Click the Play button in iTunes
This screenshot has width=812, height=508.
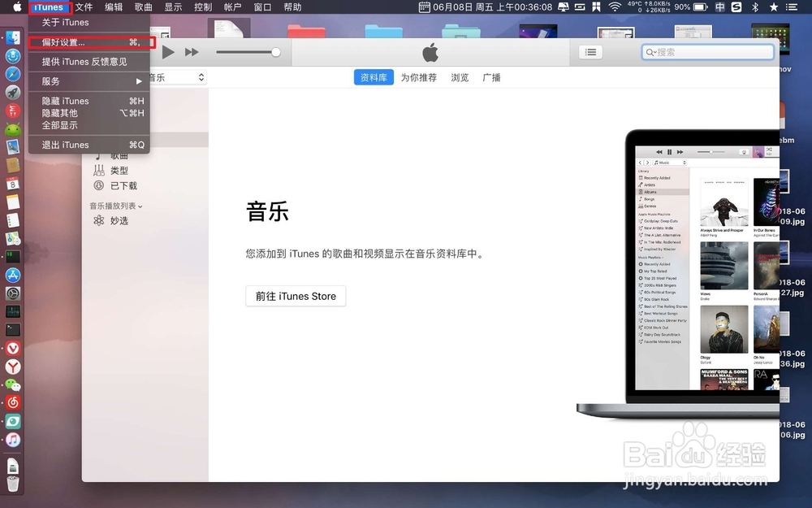[168, 52]
